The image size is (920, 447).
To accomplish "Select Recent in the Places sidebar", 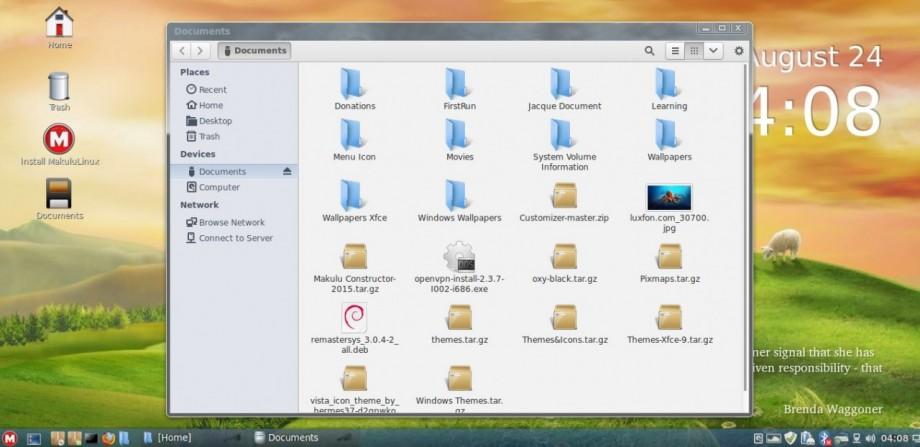I will click(x=206, y=90).
